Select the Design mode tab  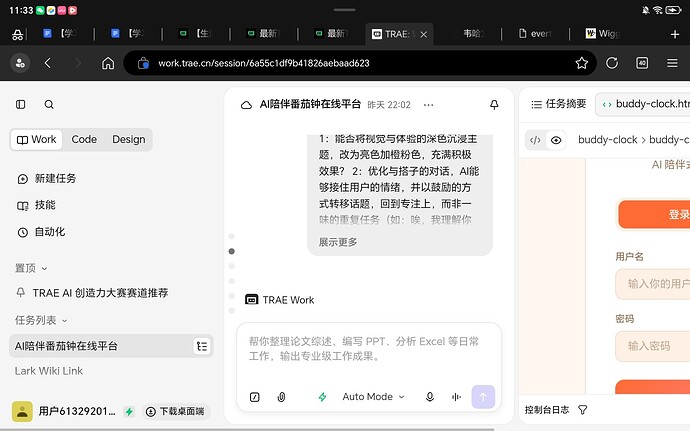pyautogui.click(x=128, y=140)
